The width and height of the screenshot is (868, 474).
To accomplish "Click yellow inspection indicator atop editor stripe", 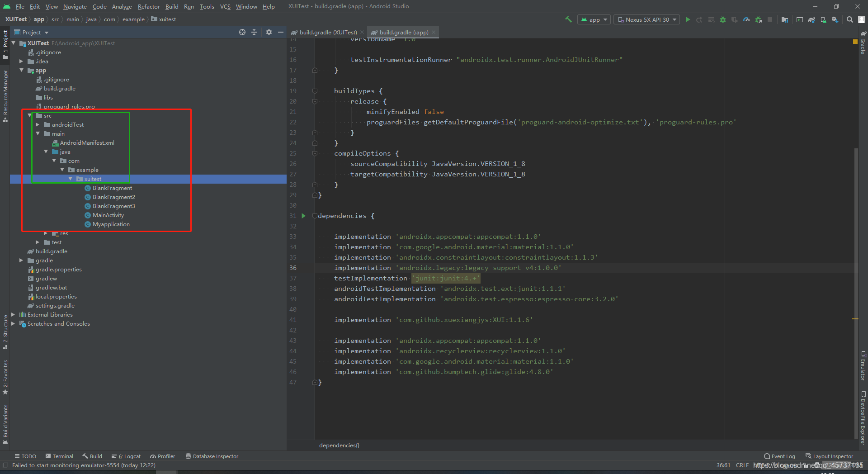I will (x=855, y=42).
